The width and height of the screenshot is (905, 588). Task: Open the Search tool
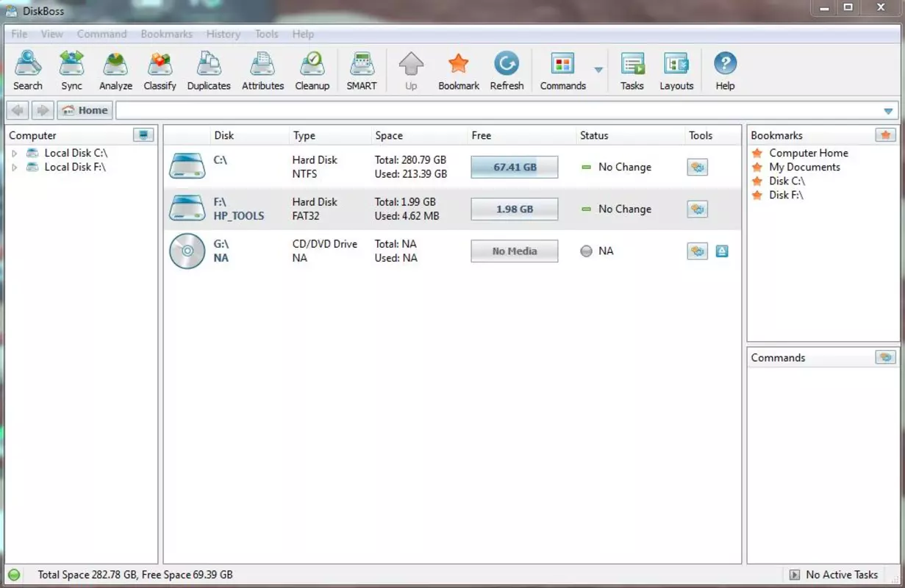28,71
